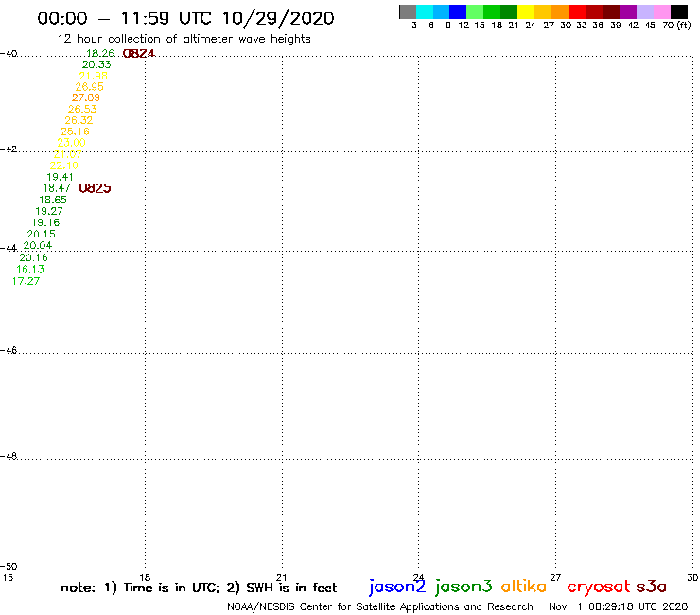700x615 pixels.
Task: Click the s3a satellite legend label
Action: (652, 586)
